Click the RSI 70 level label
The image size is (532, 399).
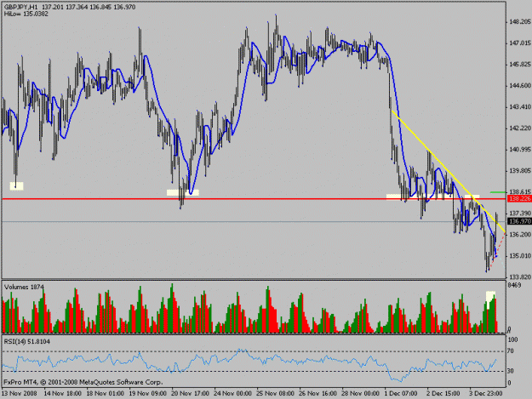tap(511, 351)
